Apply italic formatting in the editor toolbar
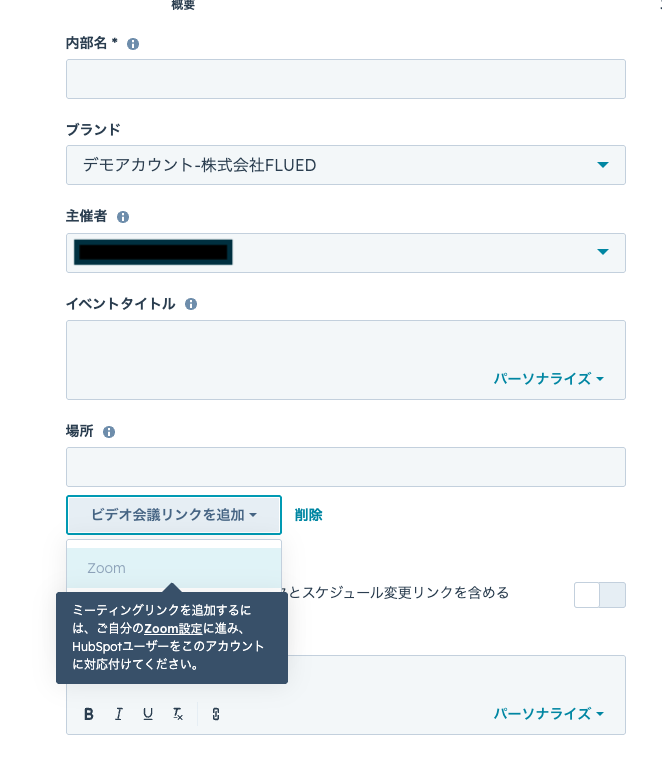This screenshot has height=761, width=662. click(118, 714)
